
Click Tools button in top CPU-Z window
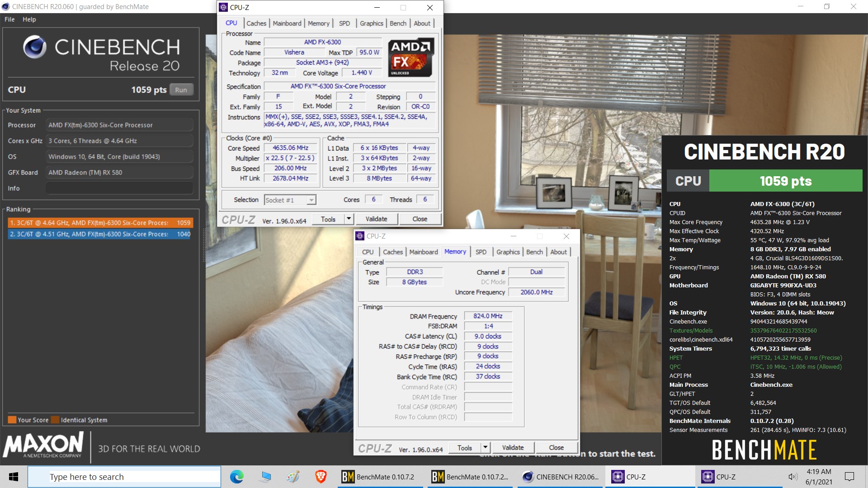328,219
